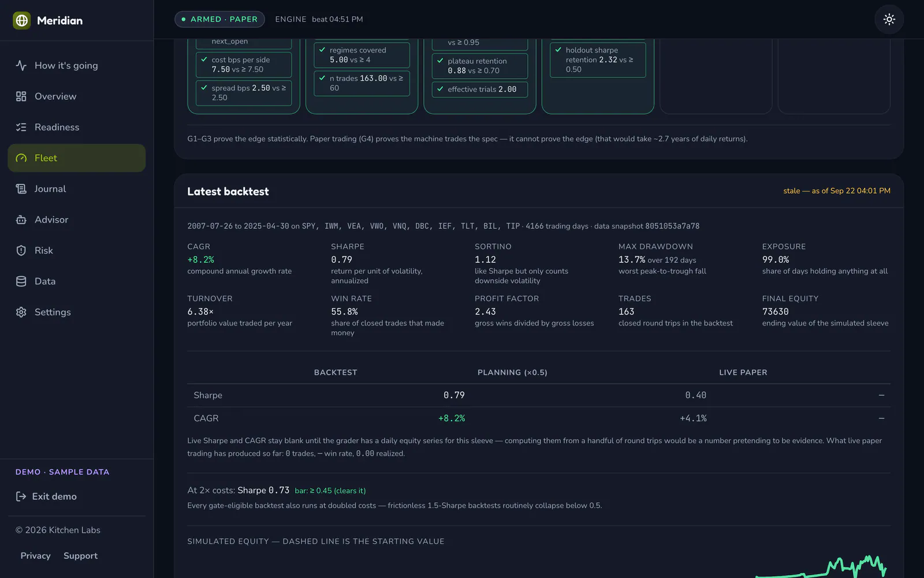Navigate to the Risk page
The height and width of the screenshot is (578, 924).
pos(77,250)
